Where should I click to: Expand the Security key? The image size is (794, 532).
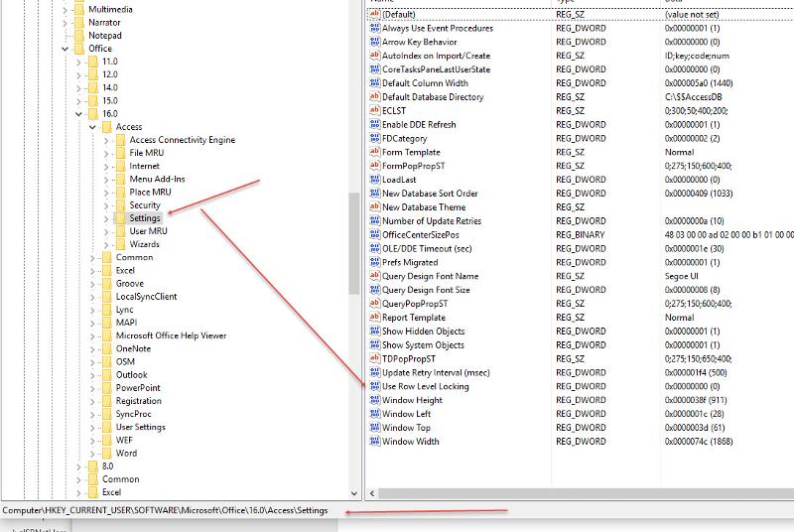coord(107,205)
